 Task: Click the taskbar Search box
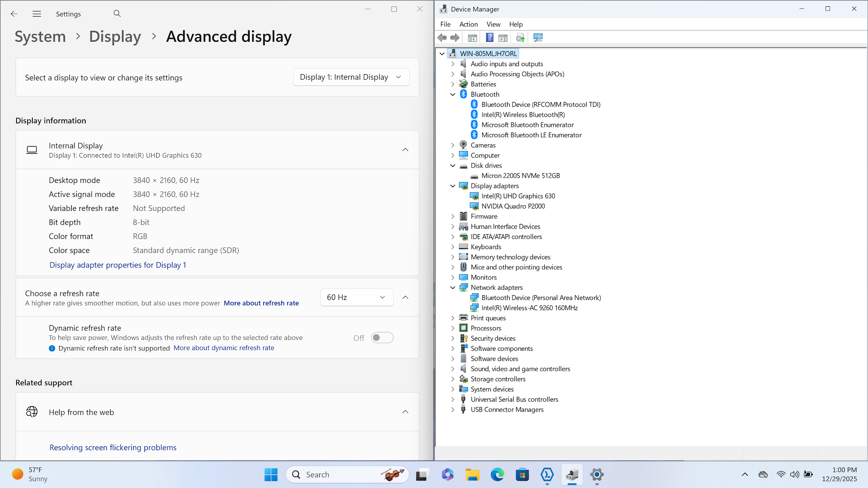(x=347, y=475)
